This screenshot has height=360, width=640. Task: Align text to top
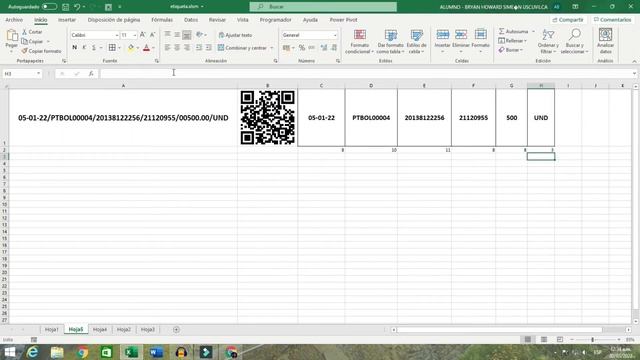pyautogui.click(x=167, y=35)
